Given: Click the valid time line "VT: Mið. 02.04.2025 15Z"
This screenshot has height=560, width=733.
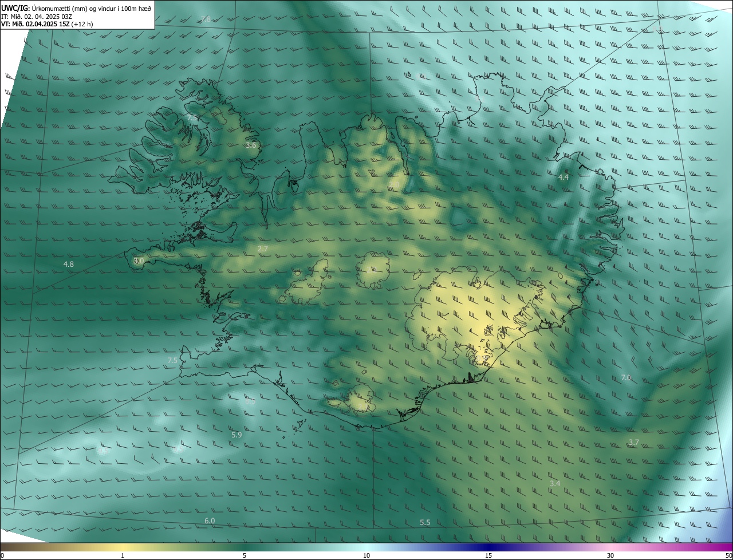Looking at the screenshot, I should (x=35, y=24).
